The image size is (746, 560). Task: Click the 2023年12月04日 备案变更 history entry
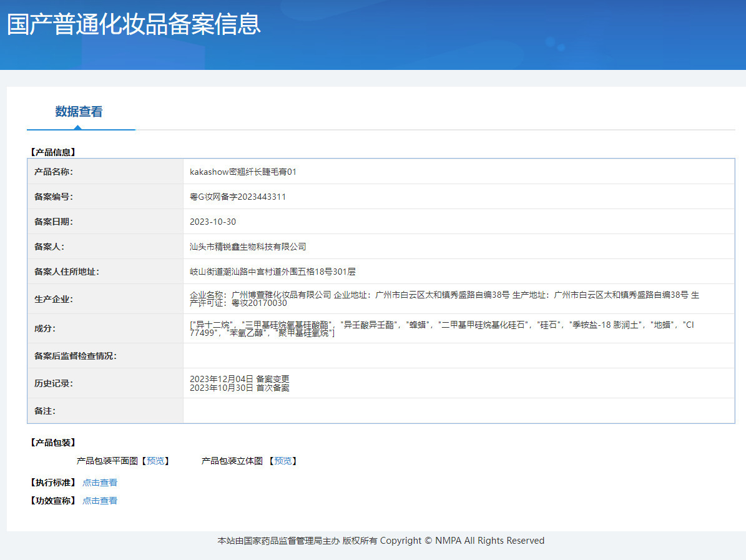(239, 379)
